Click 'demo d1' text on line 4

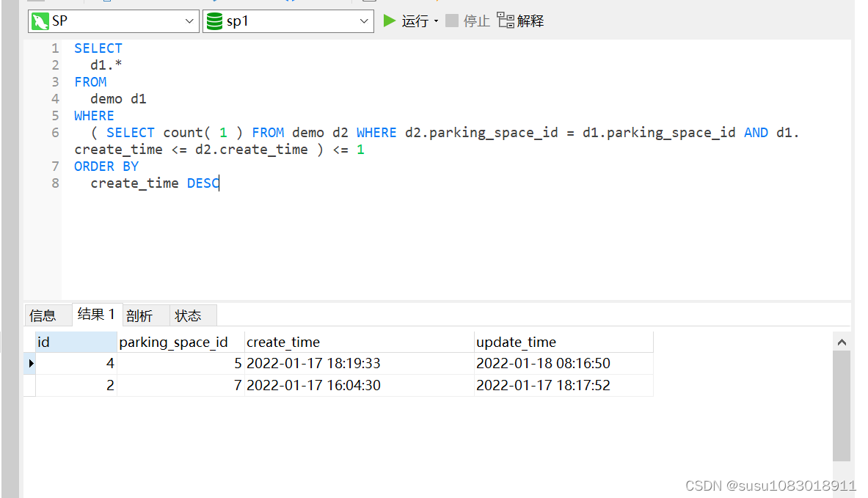[x=118, y=99]
